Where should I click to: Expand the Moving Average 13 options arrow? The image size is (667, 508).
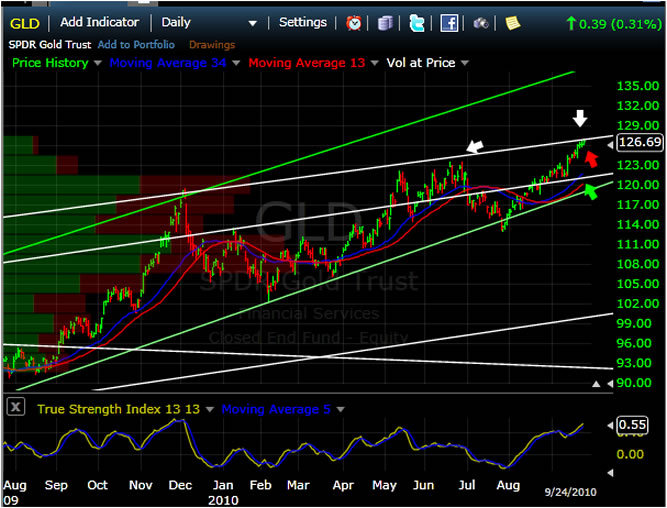(374, 63)
